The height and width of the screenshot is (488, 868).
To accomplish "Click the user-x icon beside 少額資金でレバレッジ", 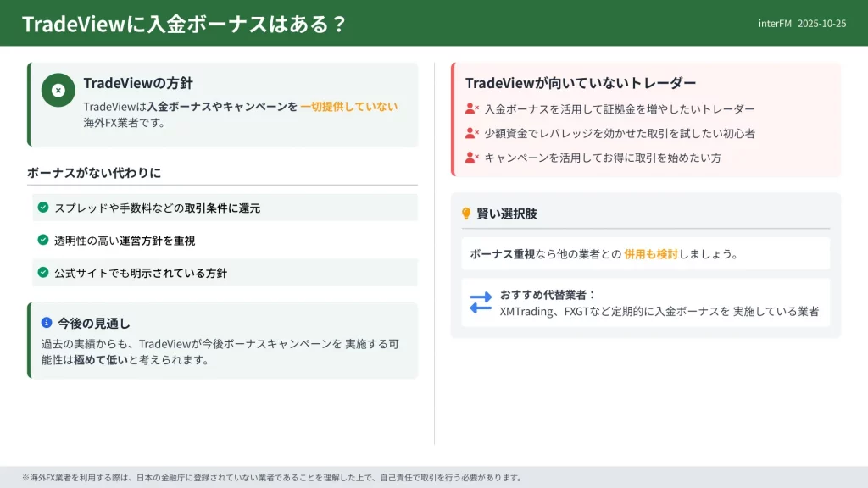I will pos(471,133).
